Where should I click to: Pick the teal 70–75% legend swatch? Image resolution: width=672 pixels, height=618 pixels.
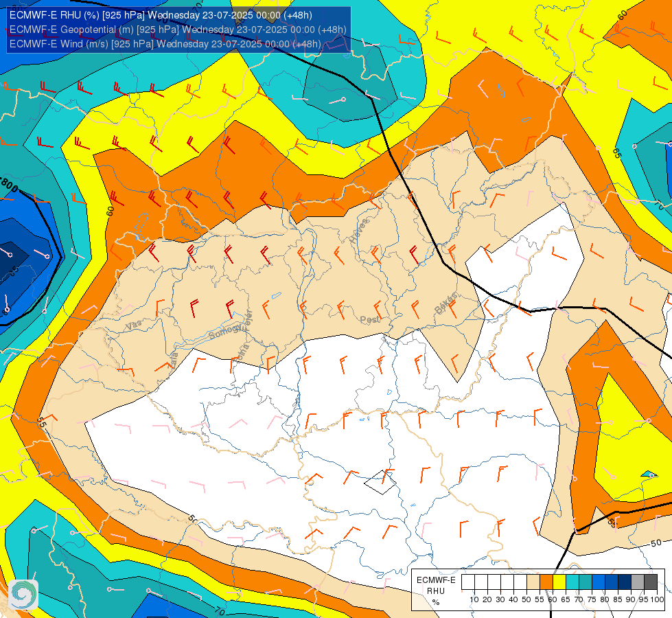pyautogui.click(x=586, y=582)
